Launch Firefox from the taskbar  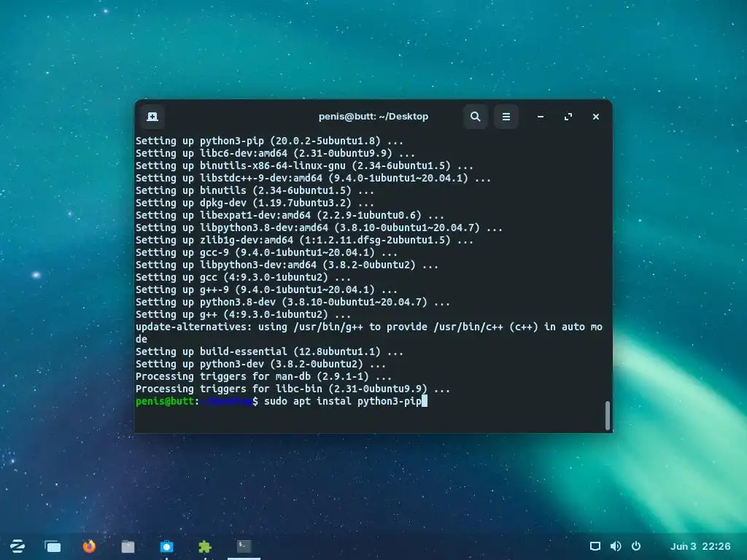pyautogui.click(x=89, y=546)
